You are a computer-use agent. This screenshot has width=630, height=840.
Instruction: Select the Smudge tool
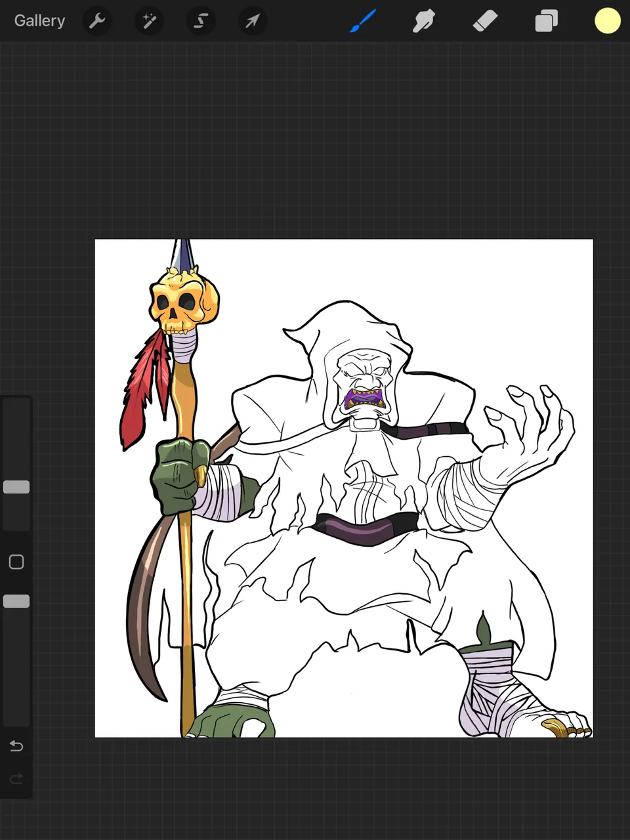tap(424, 21)
